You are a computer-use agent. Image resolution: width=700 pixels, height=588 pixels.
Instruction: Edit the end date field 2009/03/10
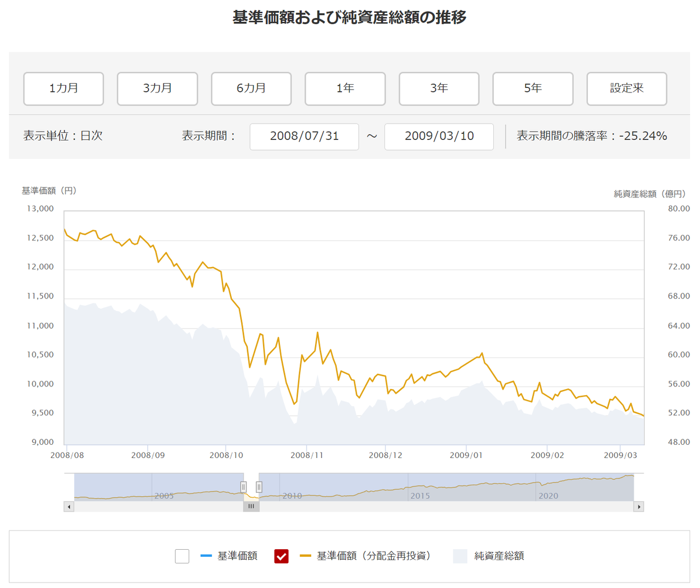439,136
